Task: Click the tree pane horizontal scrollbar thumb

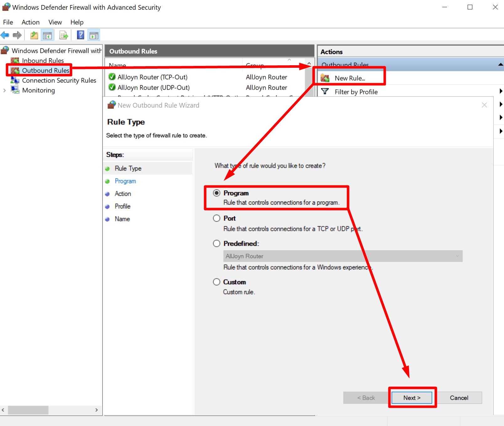Action: pos(28,410)
